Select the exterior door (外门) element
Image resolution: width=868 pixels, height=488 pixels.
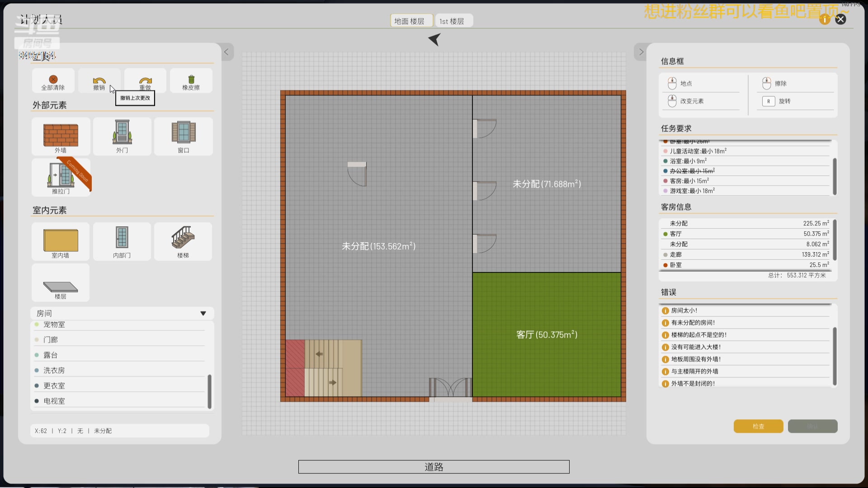(122, 132)
